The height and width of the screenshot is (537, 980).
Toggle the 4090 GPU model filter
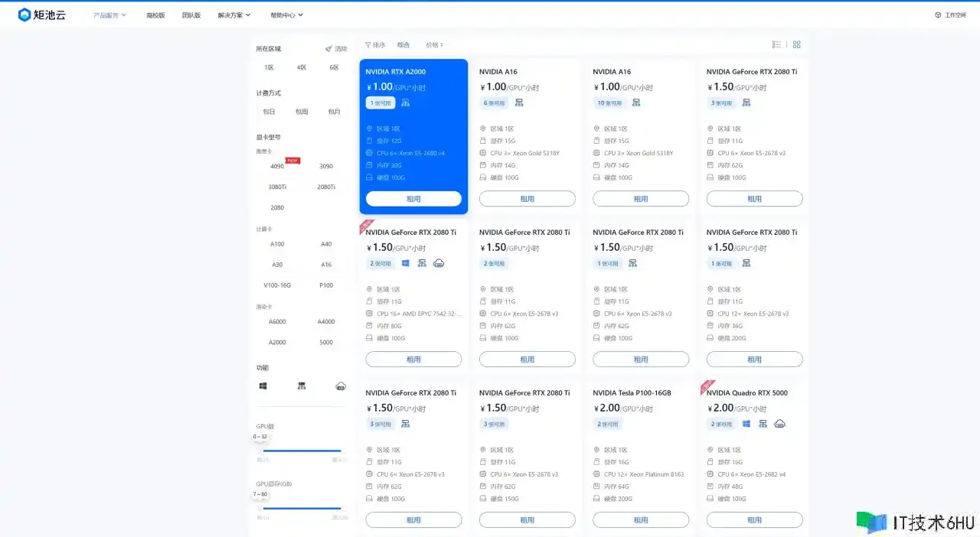[277, 166]
